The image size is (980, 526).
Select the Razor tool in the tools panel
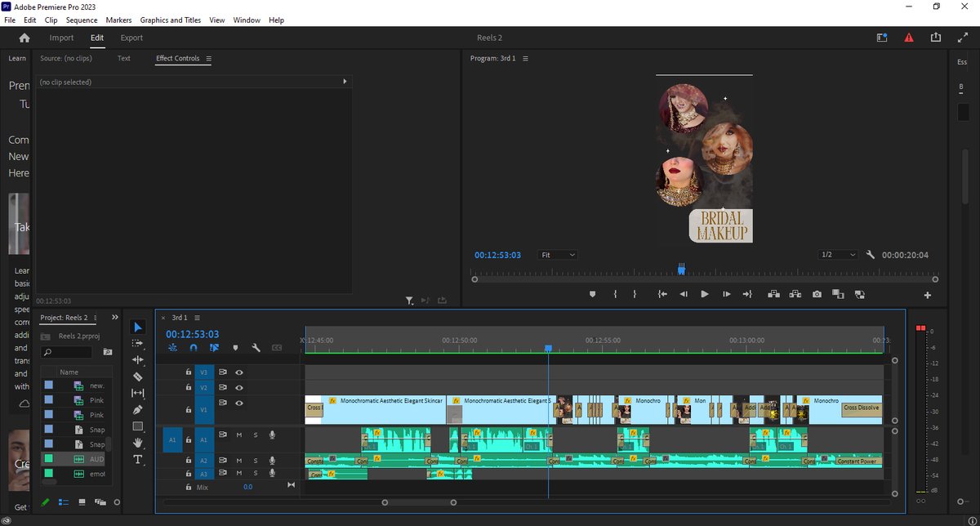coord(138,377)
